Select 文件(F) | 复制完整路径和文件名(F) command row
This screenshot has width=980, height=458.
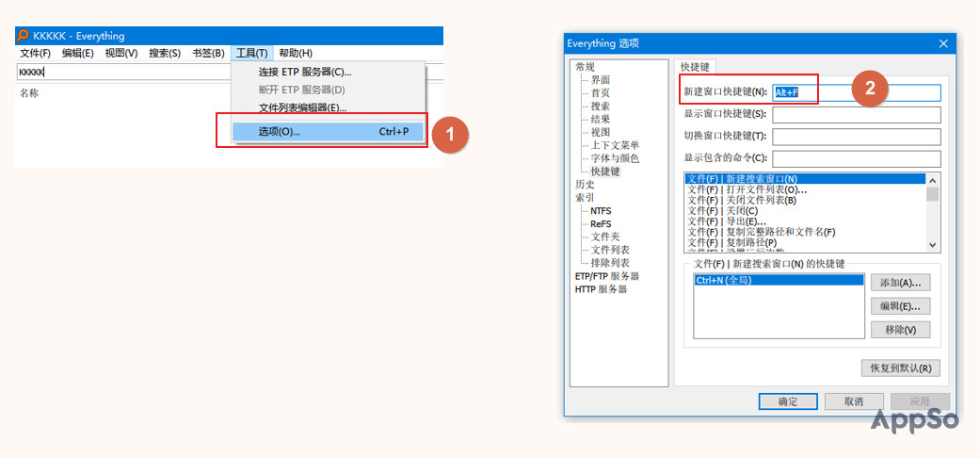(805, 232)
